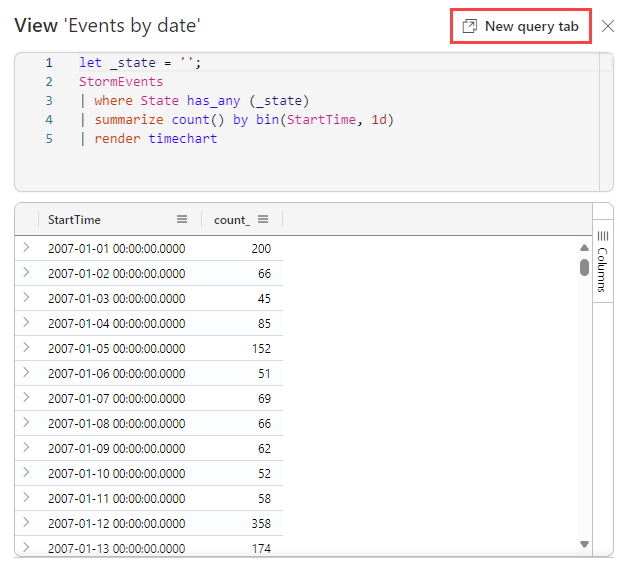The width and height of the screenshot is (631, 566).
Task: Select cell 2007-01-09 00:00:00.0000
Action: click(x=117, y=449)
